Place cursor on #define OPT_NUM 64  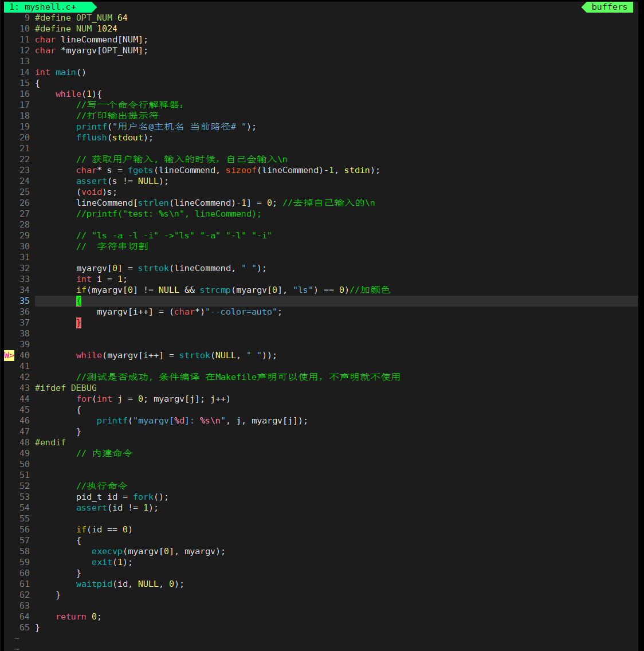[81, 18]
